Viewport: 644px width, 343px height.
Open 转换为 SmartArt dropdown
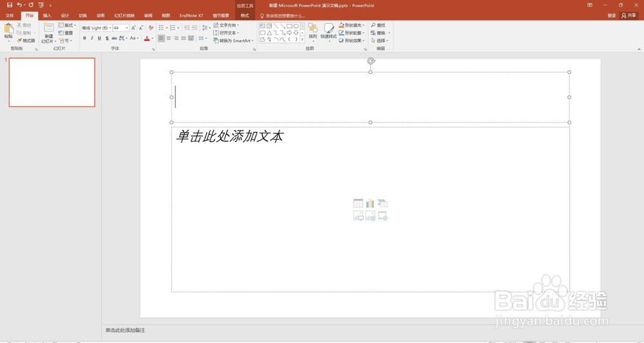coord(233,41)
